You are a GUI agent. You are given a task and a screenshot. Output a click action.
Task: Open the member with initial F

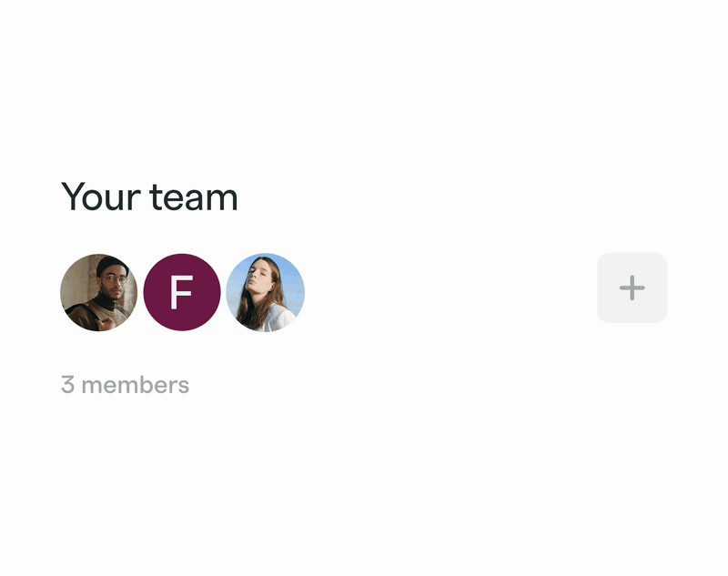[182, 292]
